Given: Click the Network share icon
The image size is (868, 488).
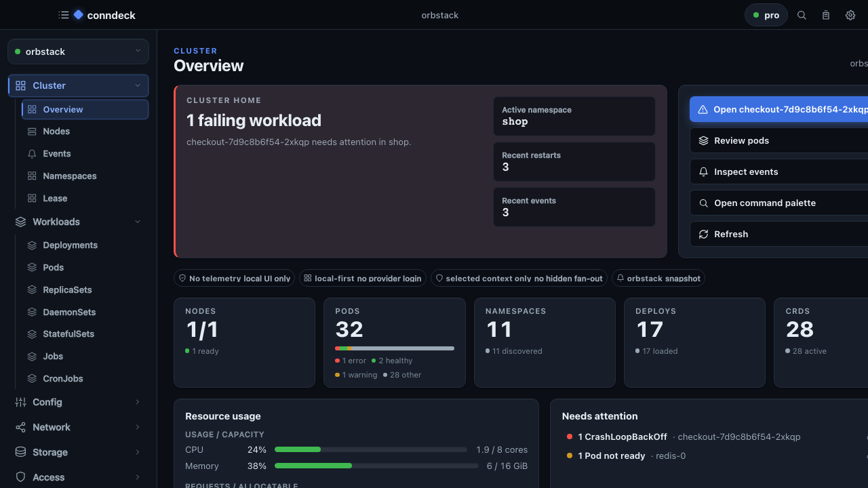Looking at the screenshot, I should click(x=20, y=427).
